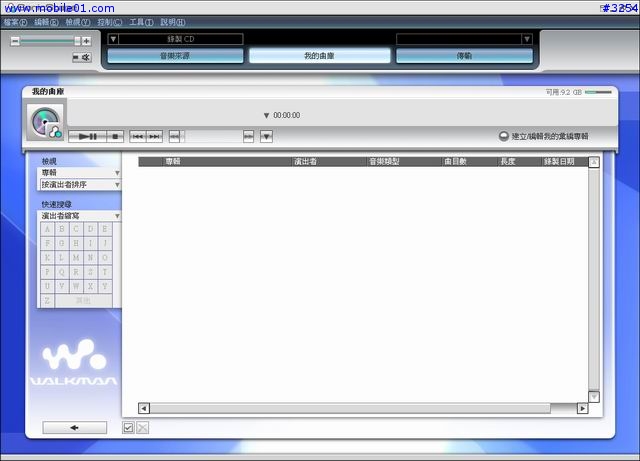
Task: Skip to previous track
Action: pyautogui.click(x=138, y=136)
